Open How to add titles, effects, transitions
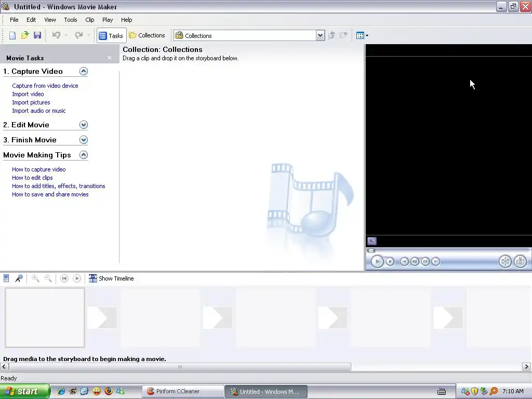 tap(58, 186)
